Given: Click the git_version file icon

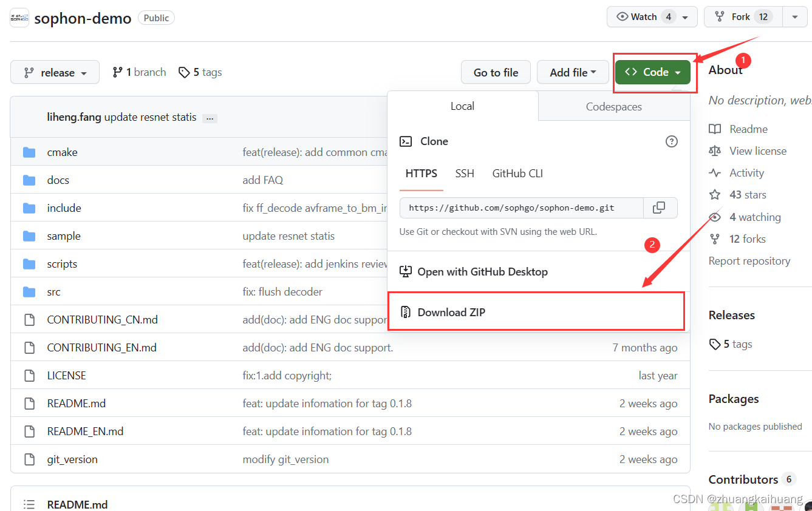Looking at the screenshot, I should click(x=29, y=459).
